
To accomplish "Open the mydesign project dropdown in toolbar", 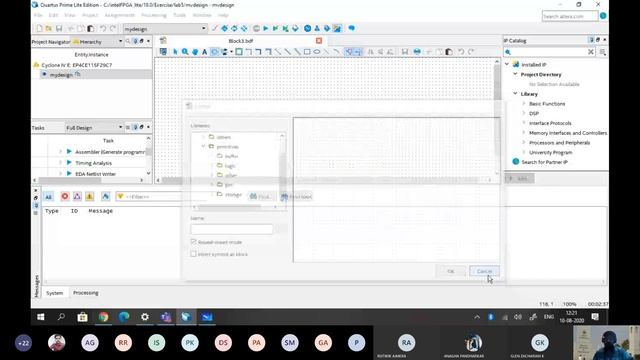I will 204,29.
